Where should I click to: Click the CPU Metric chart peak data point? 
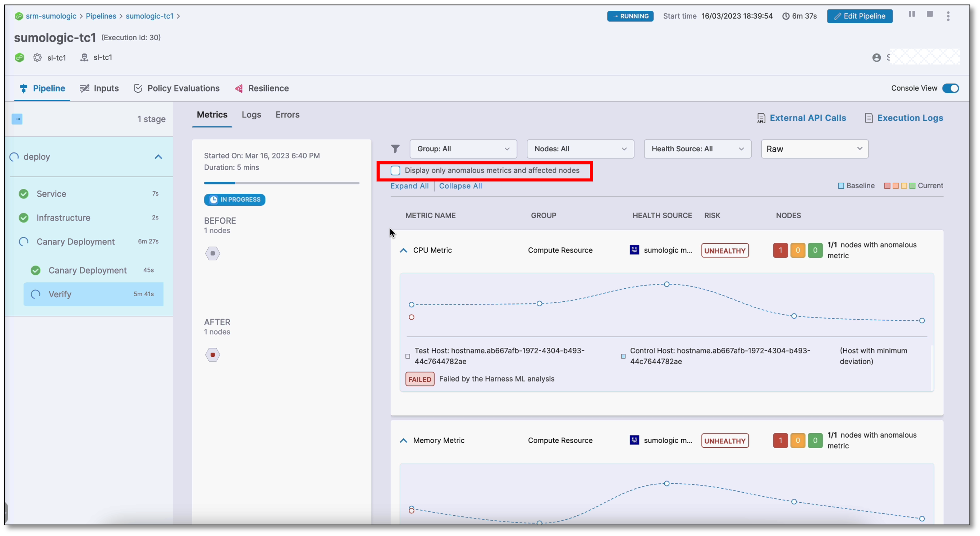(x=666, y=285)
